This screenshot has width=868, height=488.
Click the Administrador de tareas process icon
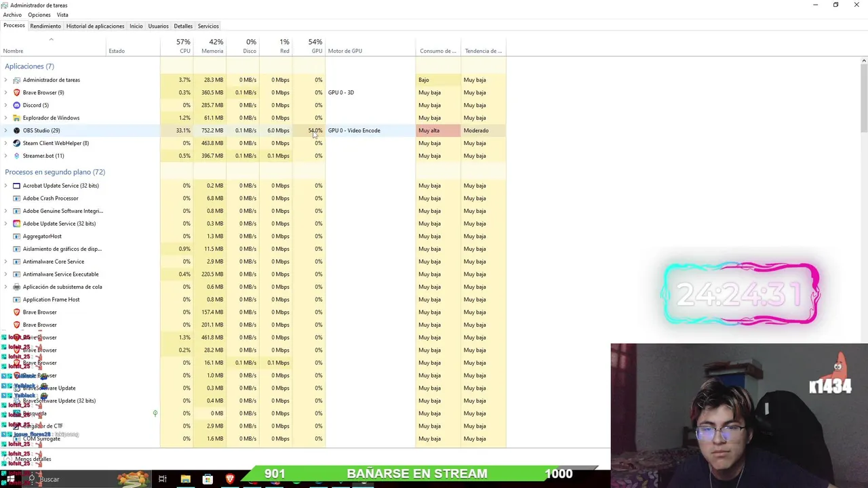click(x=17, y=80)
